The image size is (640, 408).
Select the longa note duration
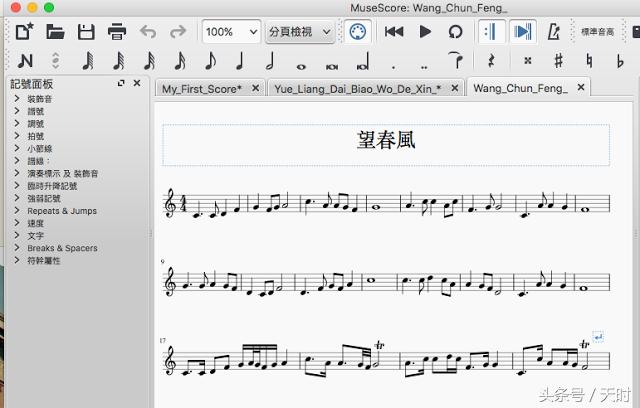[x=362, y=61]
